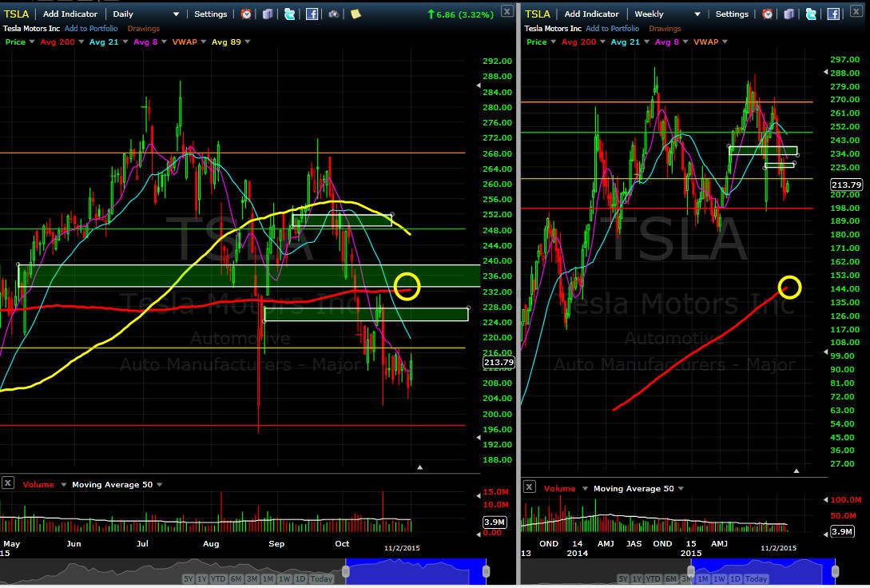Viewport: 870px width, 588px height.
Task: Click the stacked documents icon on daily chart
Action: [x=268, y=14]
